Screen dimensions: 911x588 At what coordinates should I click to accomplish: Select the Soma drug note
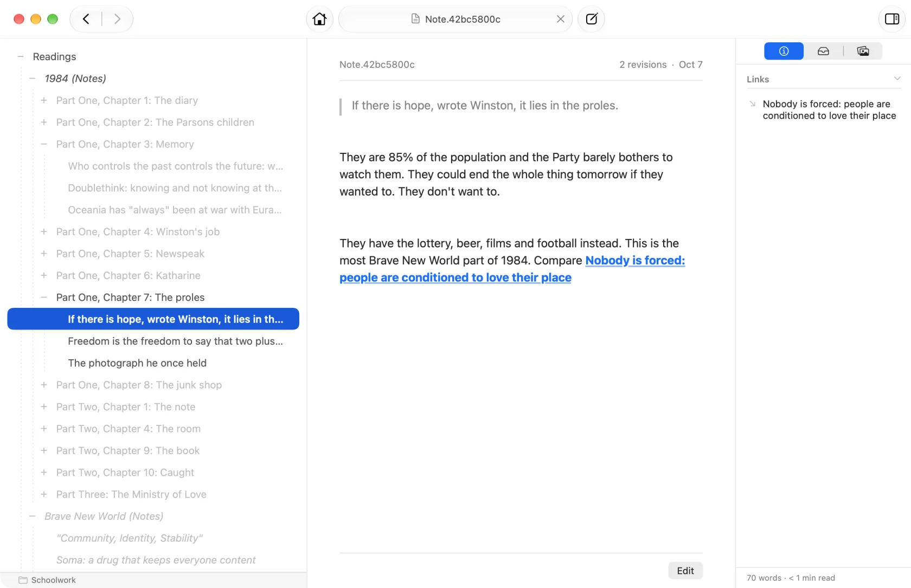pyautogui.click(x=156, y=560)
